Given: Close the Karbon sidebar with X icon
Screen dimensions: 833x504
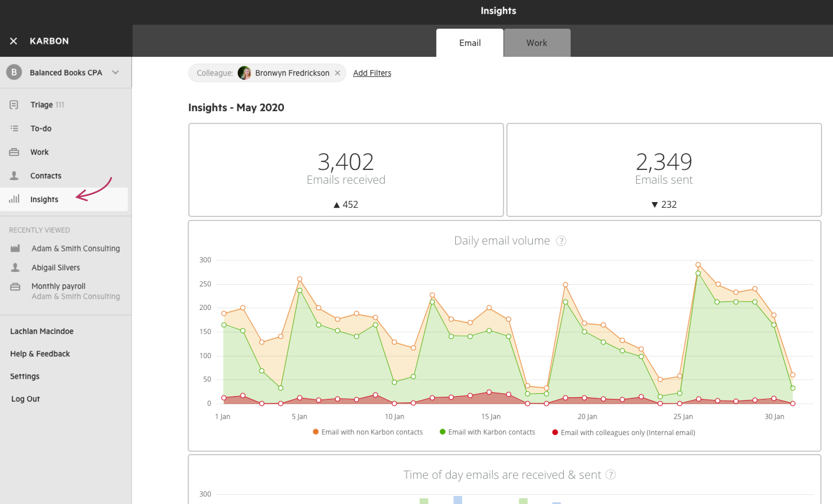Looking at the screenshot, I should (x=13, y=41).
